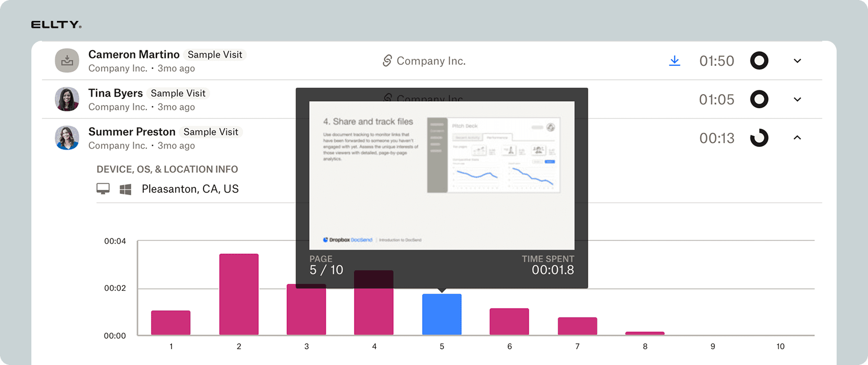Select the tall page 2 bar in the chart
The image size is (868, 365).
(239, 294)
